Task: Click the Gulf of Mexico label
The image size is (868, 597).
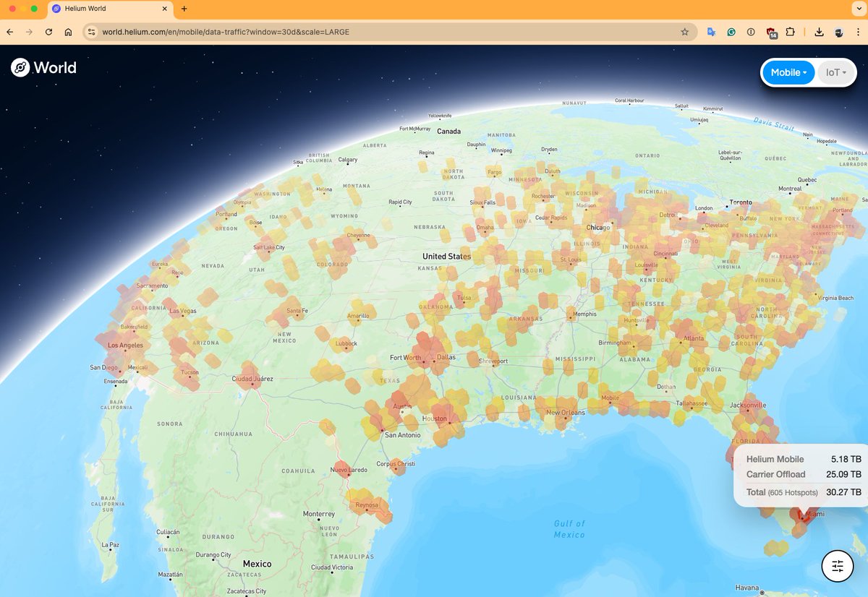Action: 569,528
